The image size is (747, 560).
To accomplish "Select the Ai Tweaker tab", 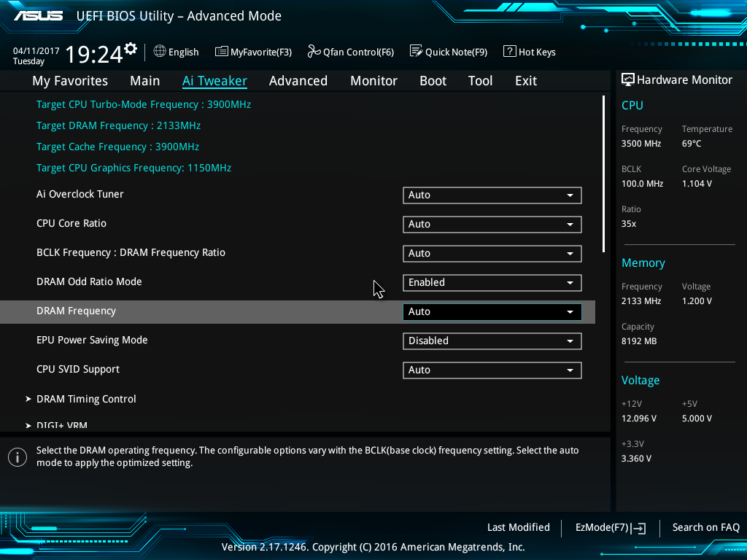I will coord(214,80).
